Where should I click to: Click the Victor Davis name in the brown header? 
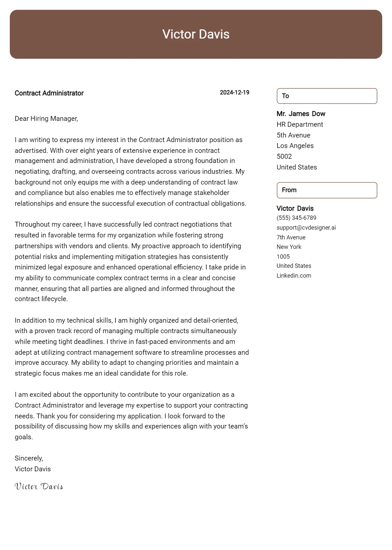[x=196, y=34]
